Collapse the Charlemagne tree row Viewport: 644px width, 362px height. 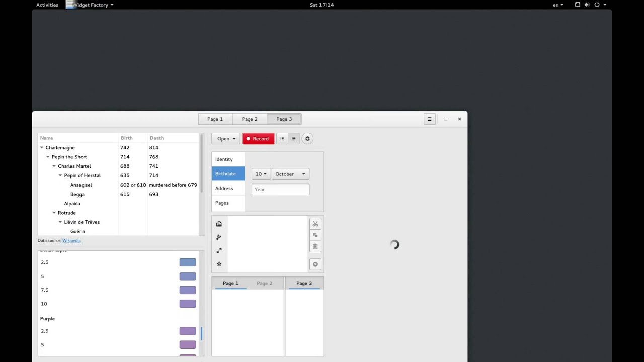pyautogui.click(x=42, y=148)
